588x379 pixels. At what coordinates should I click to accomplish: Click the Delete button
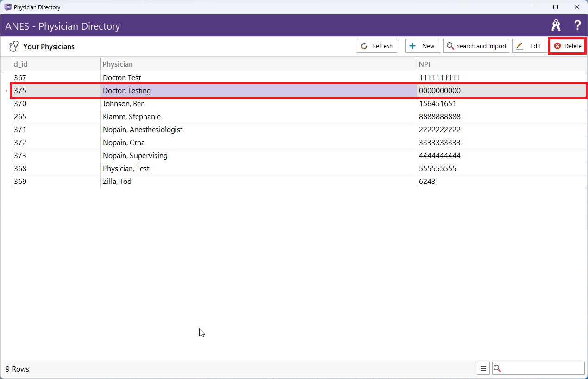click(x=568, y=46)
